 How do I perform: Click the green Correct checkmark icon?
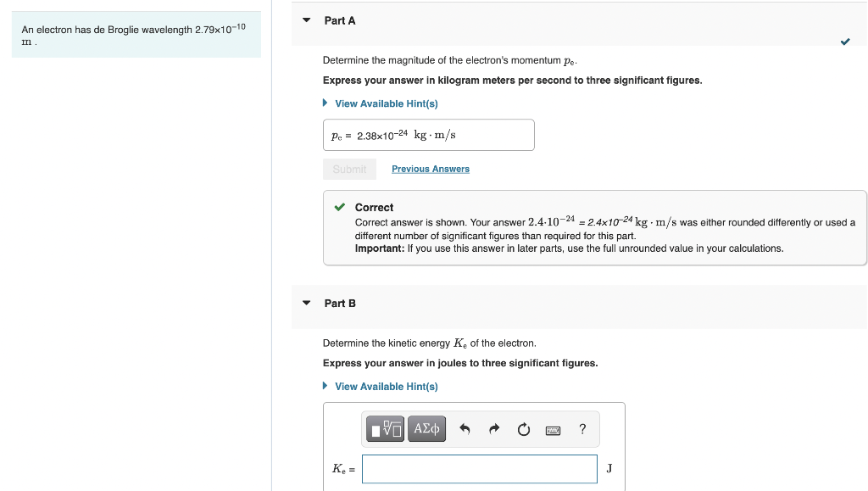(x=337, y=207)
